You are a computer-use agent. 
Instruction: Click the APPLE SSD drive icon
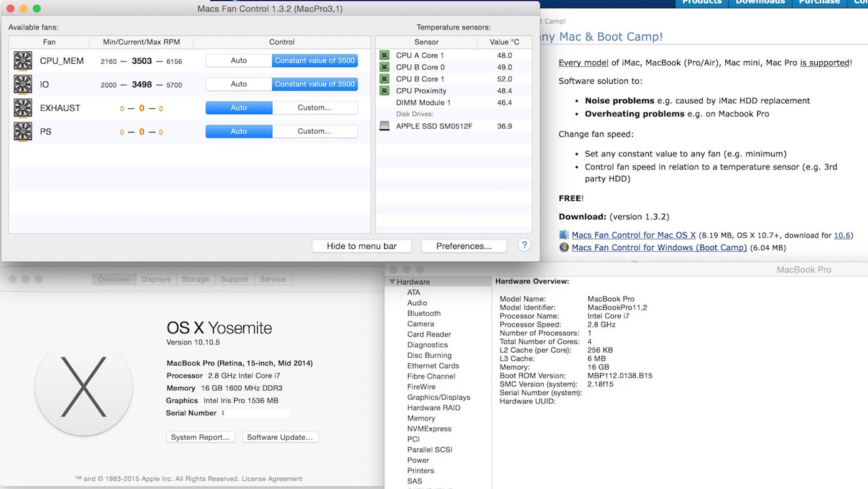tap(384, 126)
